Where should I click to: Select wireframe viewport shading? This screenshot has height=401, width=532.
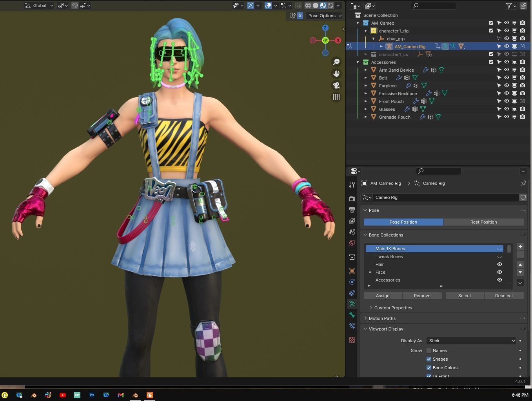click(x=308, y=5)
